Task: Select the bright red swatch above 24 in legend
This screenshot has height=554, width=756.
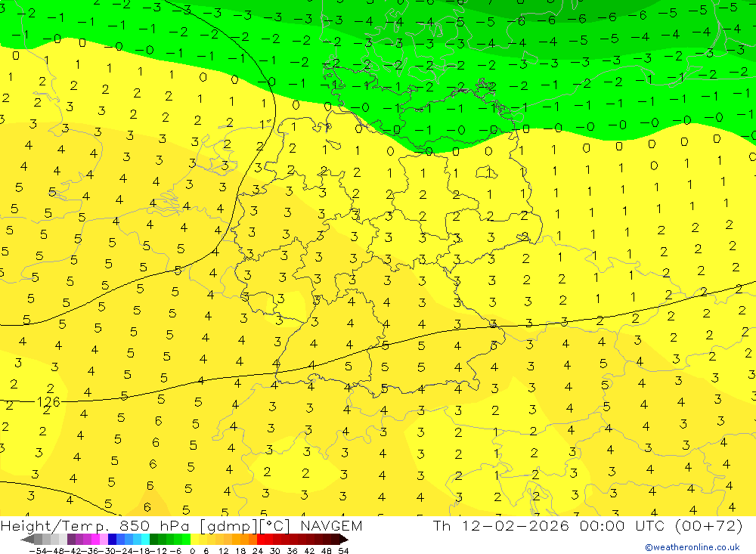Action: pyautogui.click(x=261, y=539)
